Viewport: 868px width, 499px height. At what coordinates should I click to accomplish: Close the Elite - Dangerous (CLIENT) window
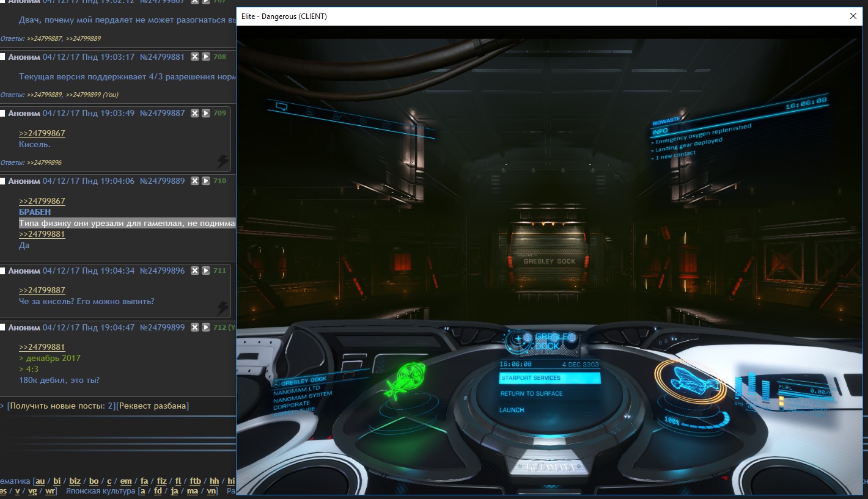point(853,16)
